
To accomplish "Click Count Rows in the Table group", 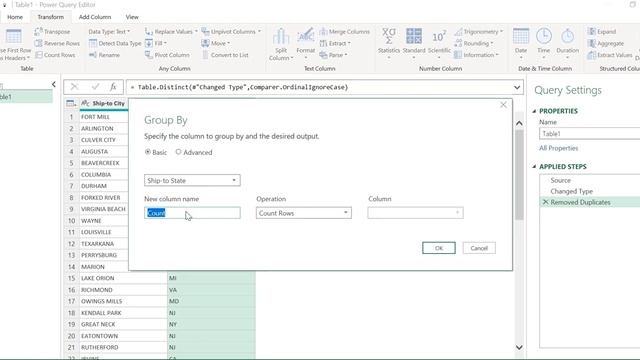I will [56, 55].
